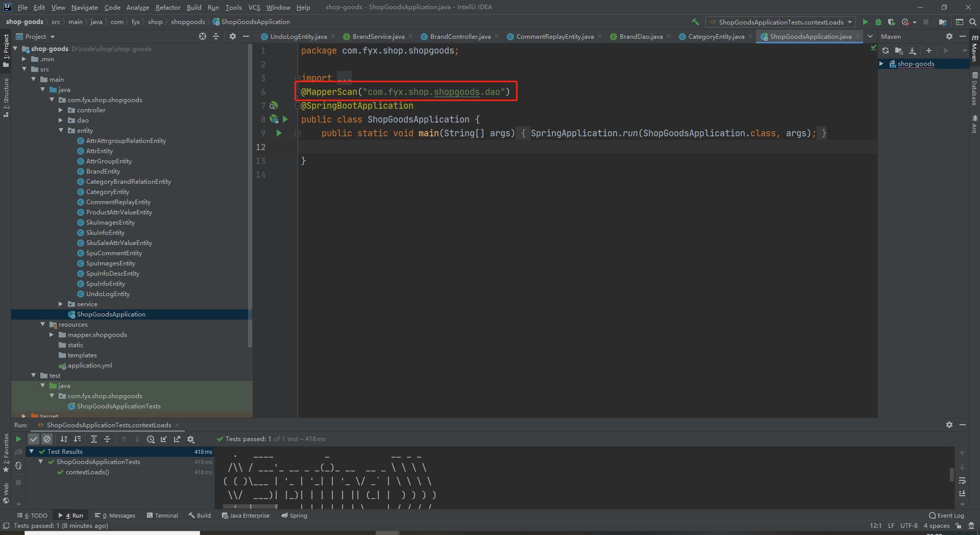The image size is (980, 535).
Task: Import test results icon
Action: coord(164,439)
